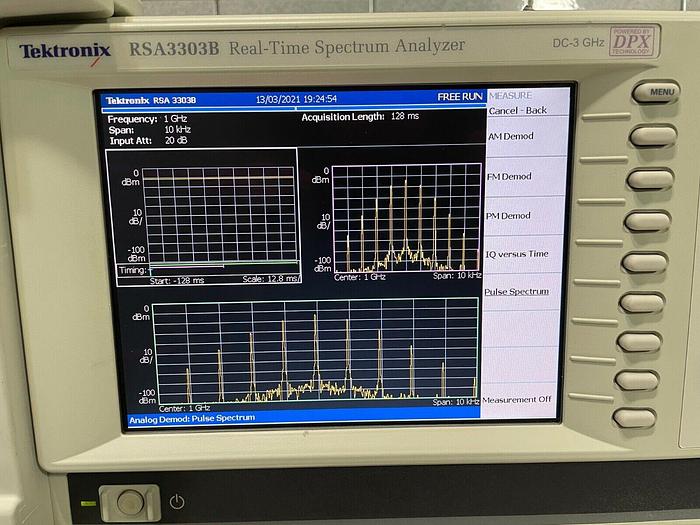
Task: Click Span: 10 kHz under the bottom graph
Action: 456,402
